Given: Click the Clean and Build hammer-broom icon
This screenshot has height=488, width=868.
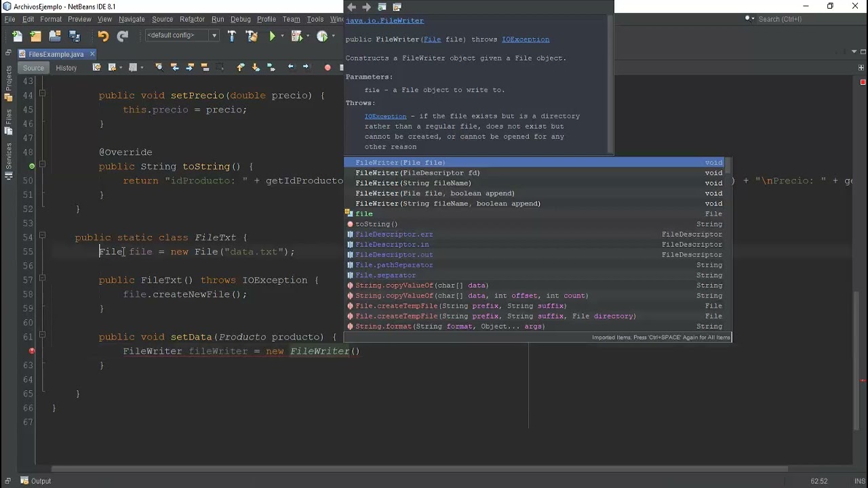Looking at the screenshot, I should [252, 36].
